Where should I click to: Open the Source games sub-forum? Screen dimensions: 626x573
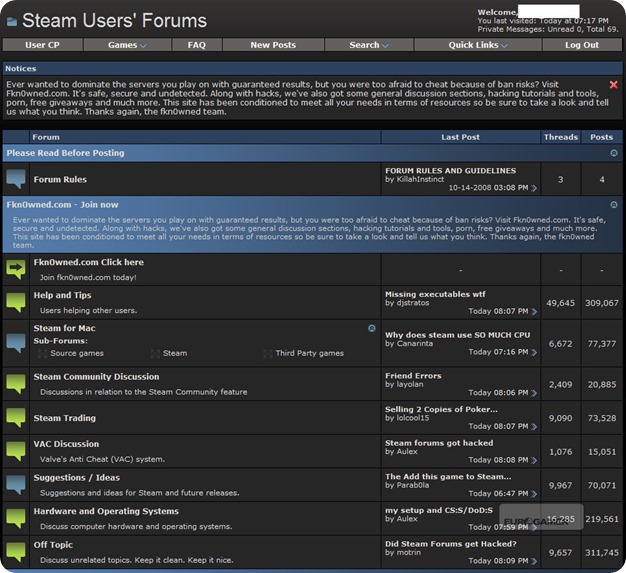77,353
